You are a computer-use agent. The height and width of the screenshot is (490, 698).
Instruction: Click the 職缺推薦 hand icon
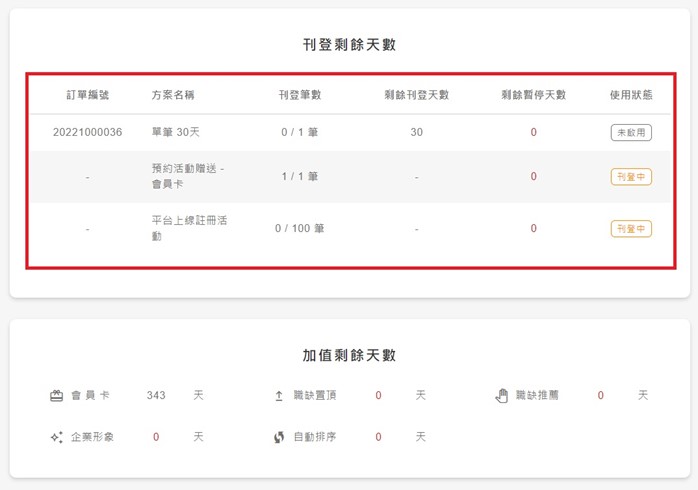(502, 395)
